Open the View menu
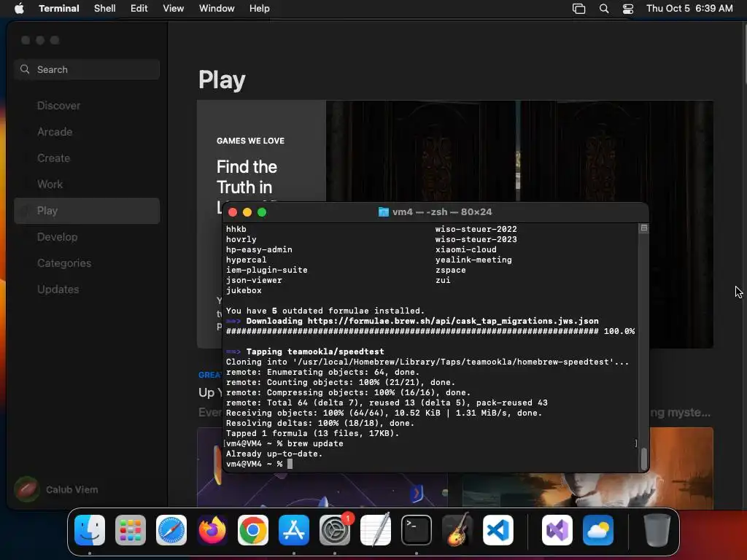Viewport: 747px width, 560px height. 173,8
